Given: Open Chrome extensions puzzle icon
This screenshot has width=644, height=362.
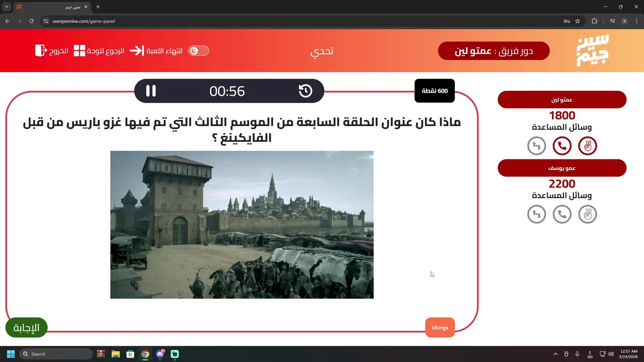Looking at the screenshot, I should [595, 21].
